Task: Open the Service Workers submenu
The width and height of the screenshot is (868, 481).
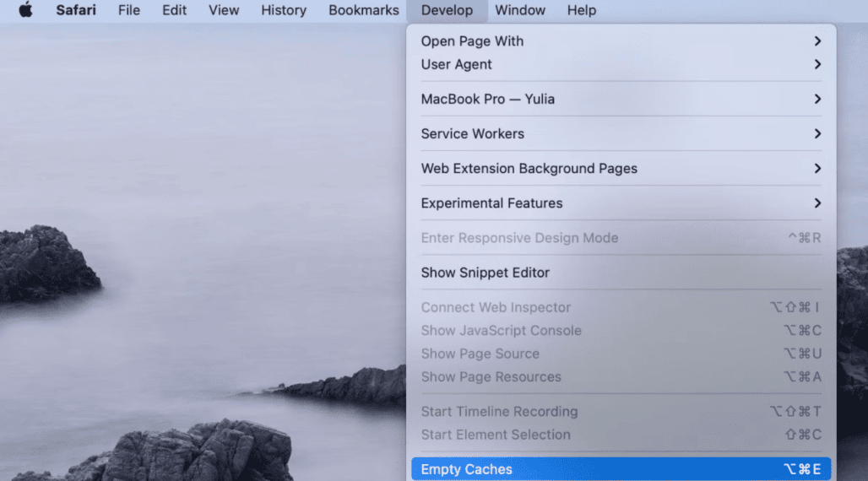Action: (x=621, y=133)
